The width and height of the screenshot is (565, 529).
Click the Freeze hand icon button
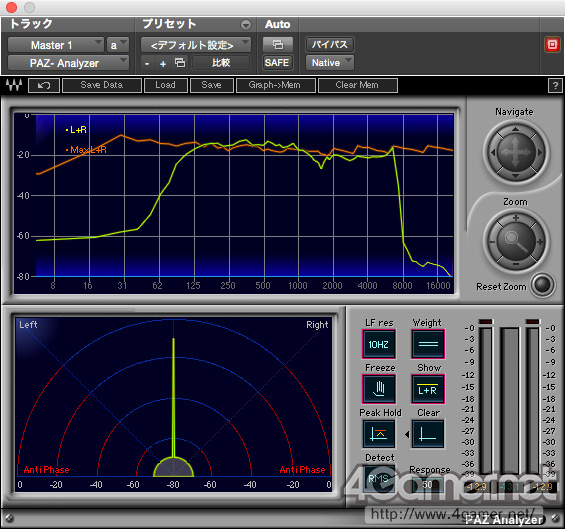(x=379, y=389)
